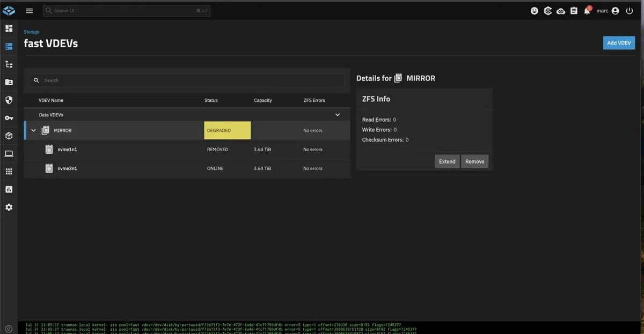The image size is (644, 334).
Task: Open the feedback smiley icon
Action: 534,11
